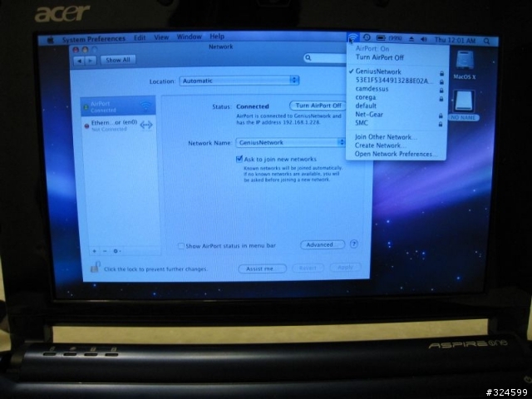Open the volume speaker icon

click(x=424, y=39)
